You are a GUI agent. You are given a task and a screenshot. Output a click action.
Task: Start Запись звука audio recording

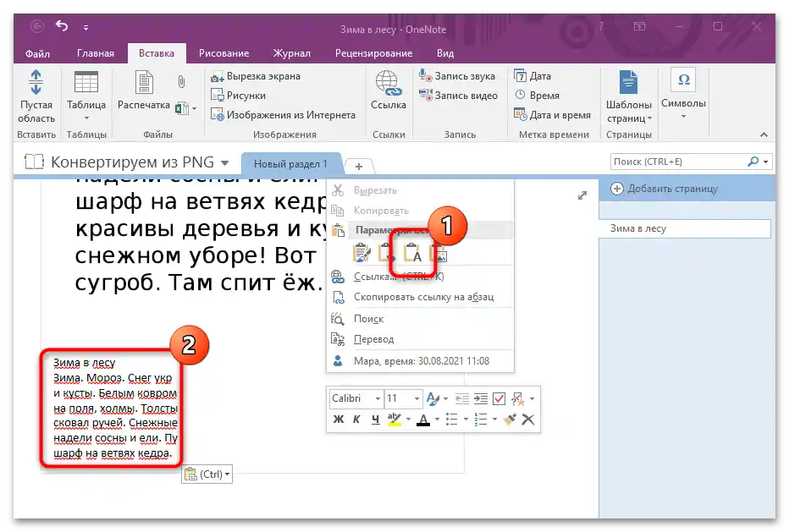click(x=457, y=76)
